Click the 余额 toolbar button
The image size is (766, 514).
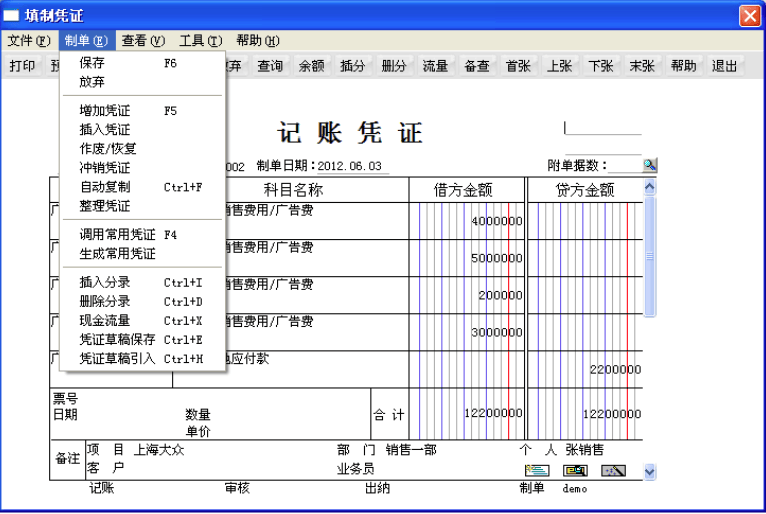[312, 66]
